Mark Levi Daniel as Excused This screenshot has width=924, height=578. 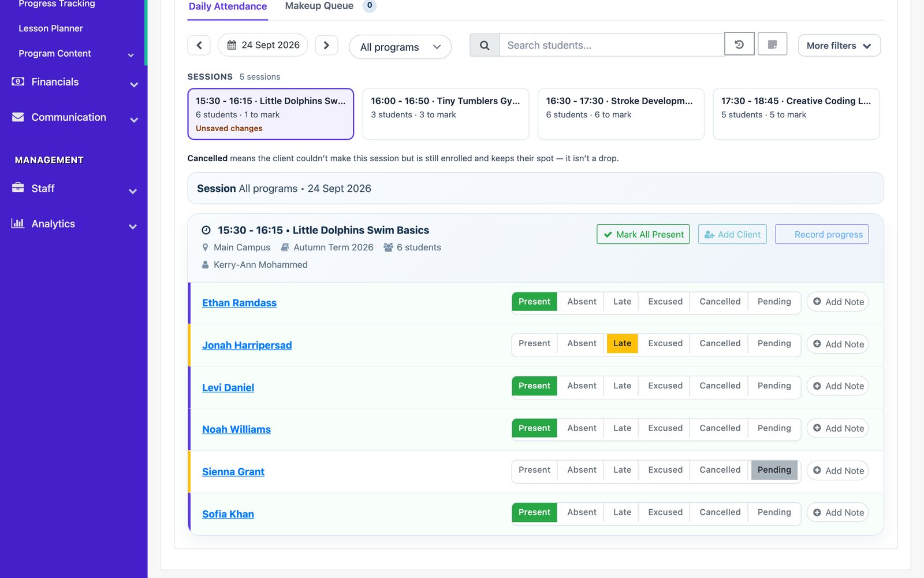[x=665, y=386]
